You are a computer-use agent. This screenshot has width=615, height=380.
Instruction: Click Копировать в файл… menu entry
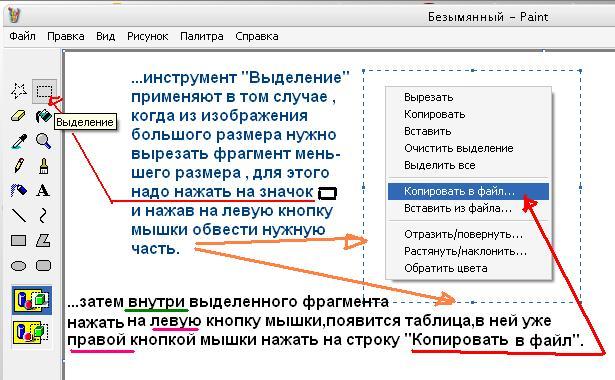(468, 191)
